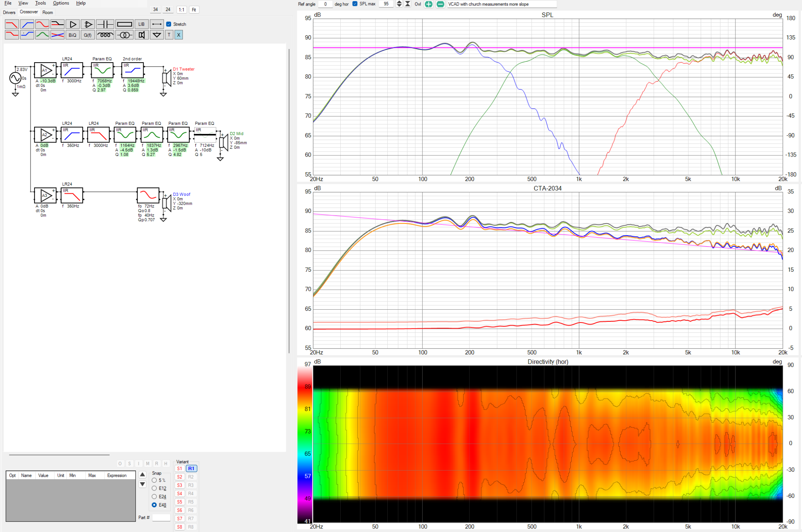The width and height of the screenshot is (802, 532).
Task: Click the schematic vertical scrollbar
Action: [289, 200]
